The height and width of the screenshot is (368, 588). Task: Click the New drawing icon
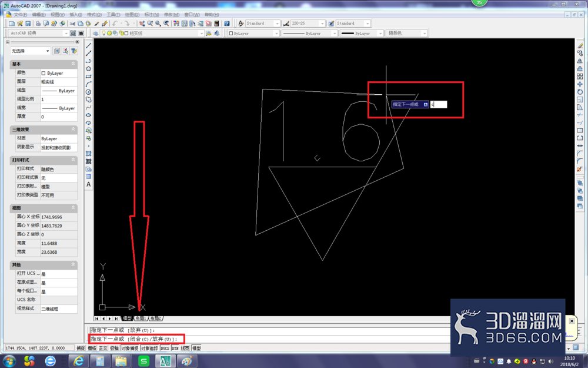(12, 24)
